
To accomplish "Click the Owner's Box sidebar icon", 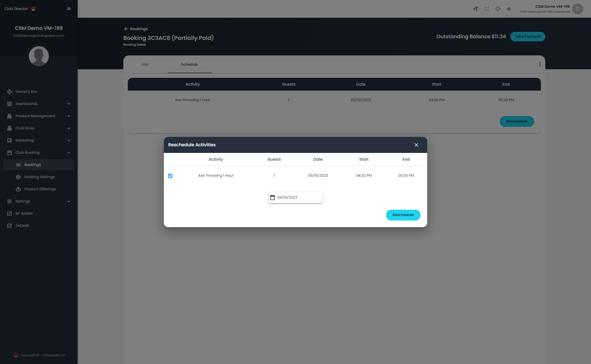I will (x=9, y=92).
